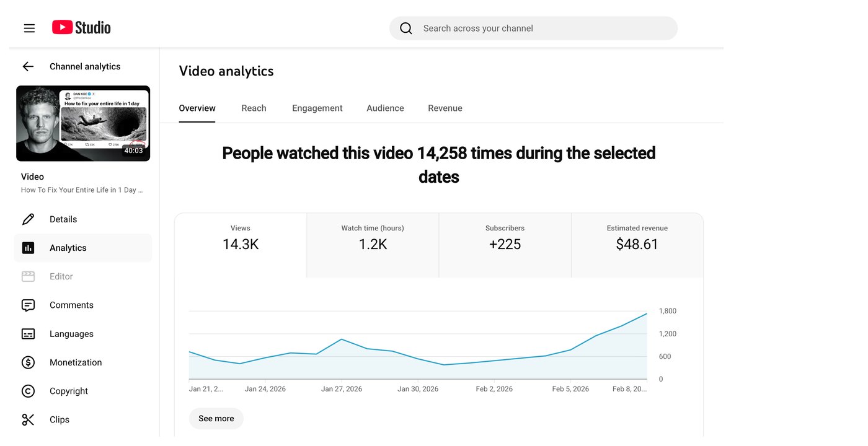868x446 pixels.
Task: Open the Copyright menu item
Action: (x=82, y=391)
